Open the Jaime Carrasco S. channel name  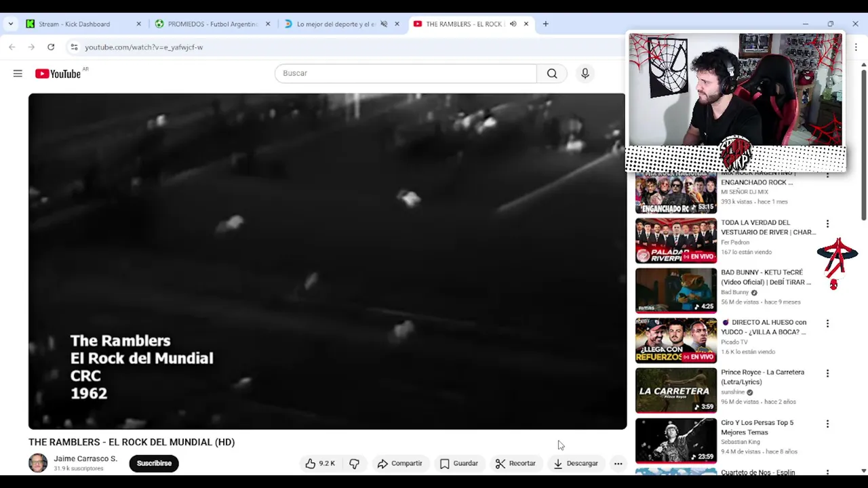point(85,459)
